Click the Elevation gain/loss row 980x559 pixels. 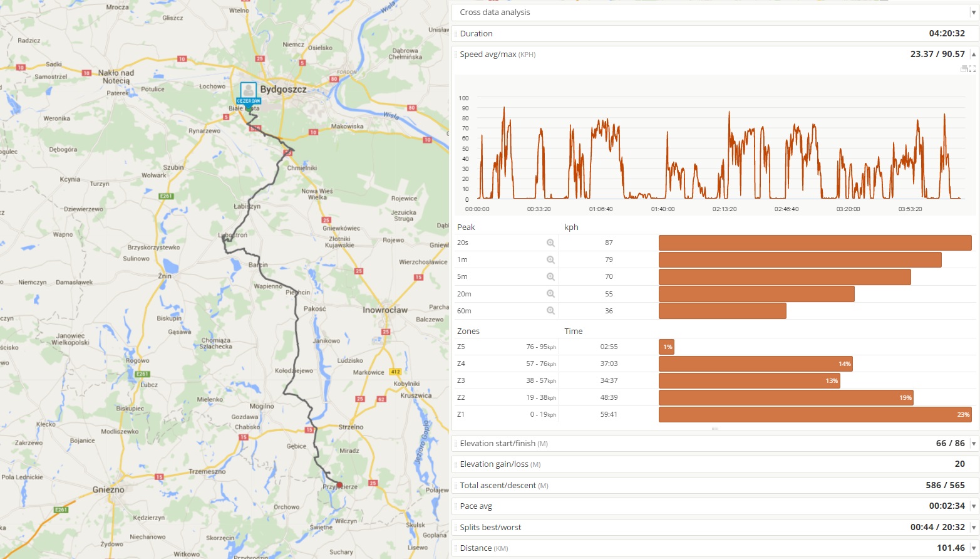click(715, 464)
